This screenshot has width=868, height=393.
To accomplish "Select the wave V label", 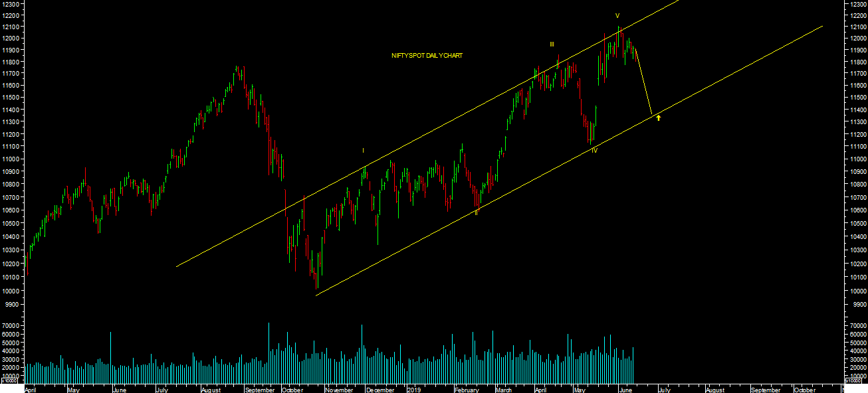I will click(x=617, y=15).
